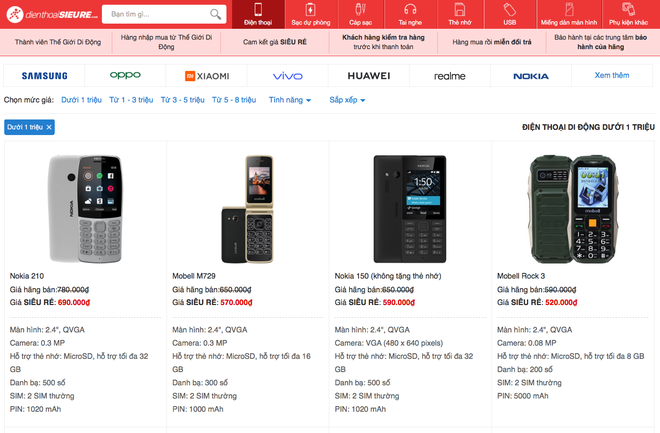660x433 pixels.
Task: Open the USB category
Action: [x=509, y=14]
